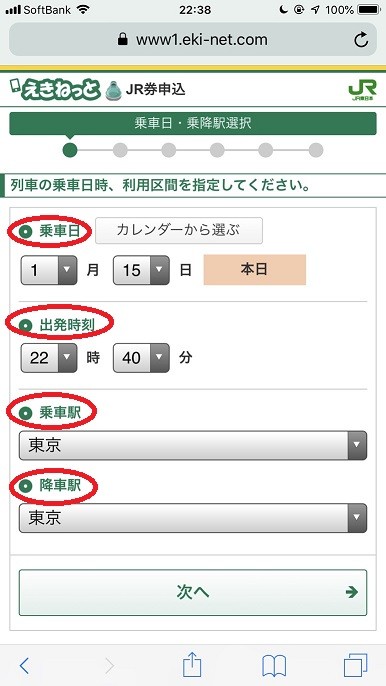The image size is (386, 686).
Task: Open the minute dropdown showing 40
Action: pyautogui.click(x=141, y=358)
